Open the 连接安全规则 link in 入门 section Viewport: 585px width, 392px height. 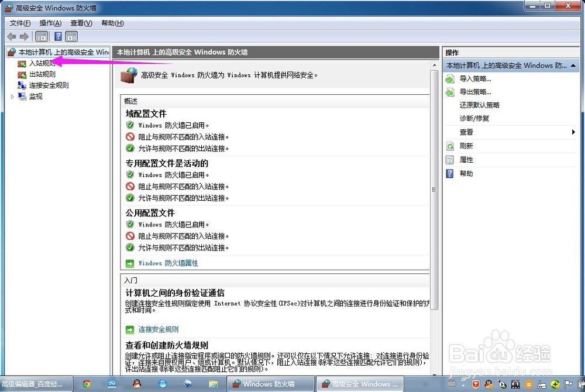click(x=158, y=329)
